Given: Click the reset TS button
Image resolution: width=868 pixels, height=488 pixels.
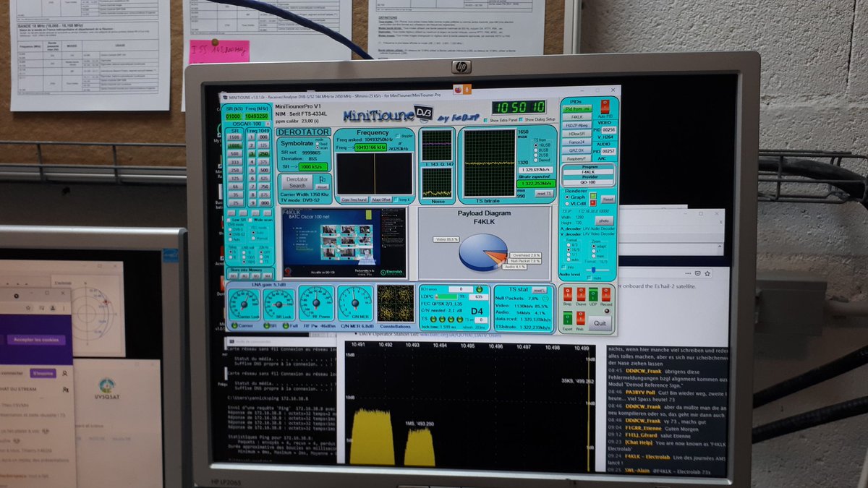Looking at the screenshot, I should [543, 193].
